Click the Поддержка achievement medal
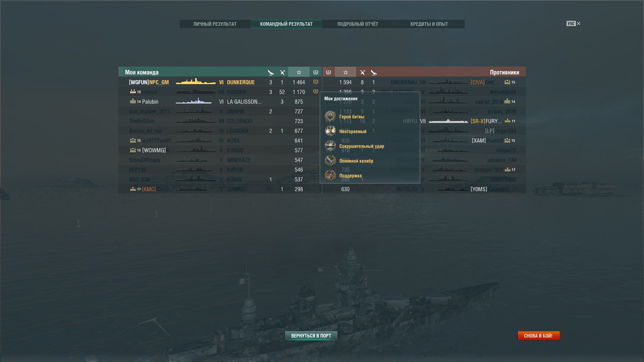This screenshot has height=362, width=644. (330, 175)
